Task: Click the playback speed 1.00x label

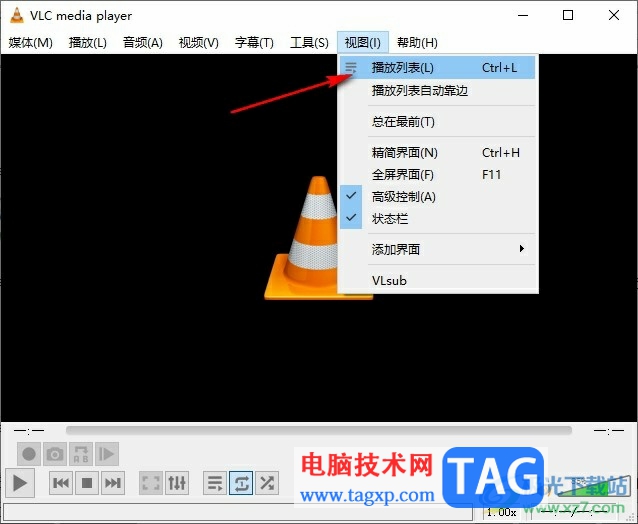Action: coord(501,512)
